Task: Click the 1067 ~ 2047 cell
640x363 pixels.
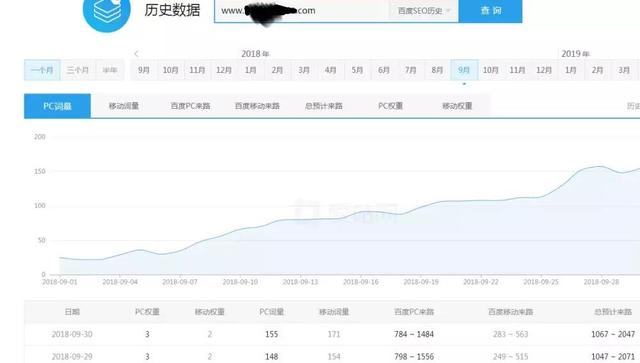Action: click(x=613, y=334)
